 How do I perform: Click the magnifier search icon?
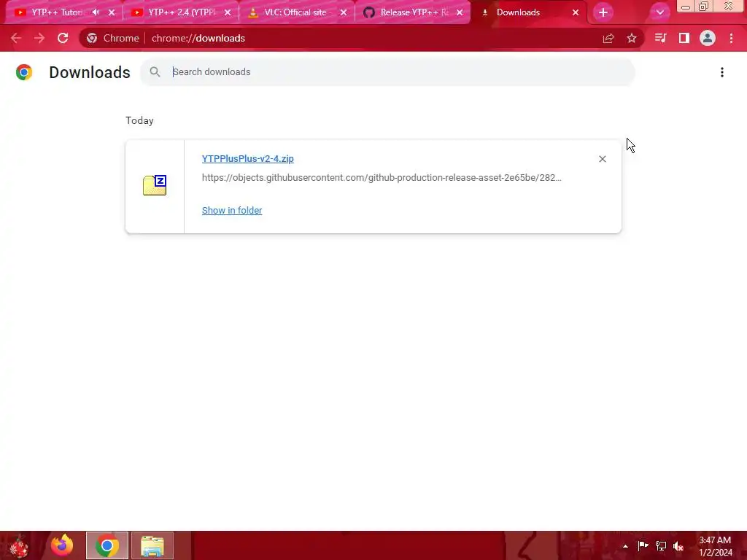[155, 72]
